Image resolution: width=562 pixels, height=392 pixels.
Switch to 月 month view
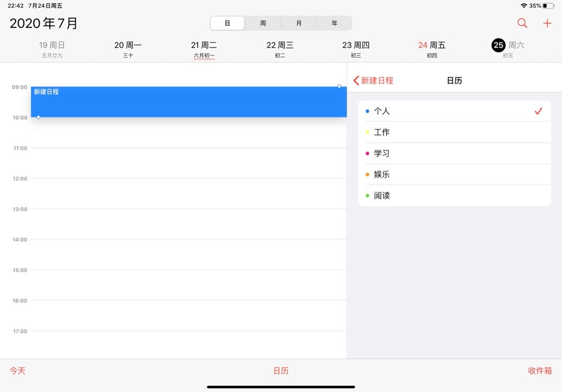(x=298, y=23)
